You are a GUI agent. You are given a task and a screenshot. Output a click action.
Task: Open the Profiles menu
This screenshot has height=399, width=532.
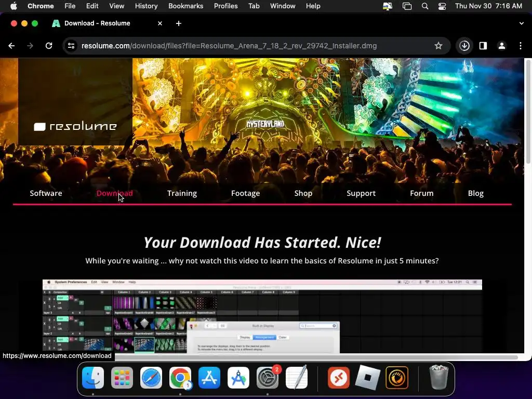(225, 6)
